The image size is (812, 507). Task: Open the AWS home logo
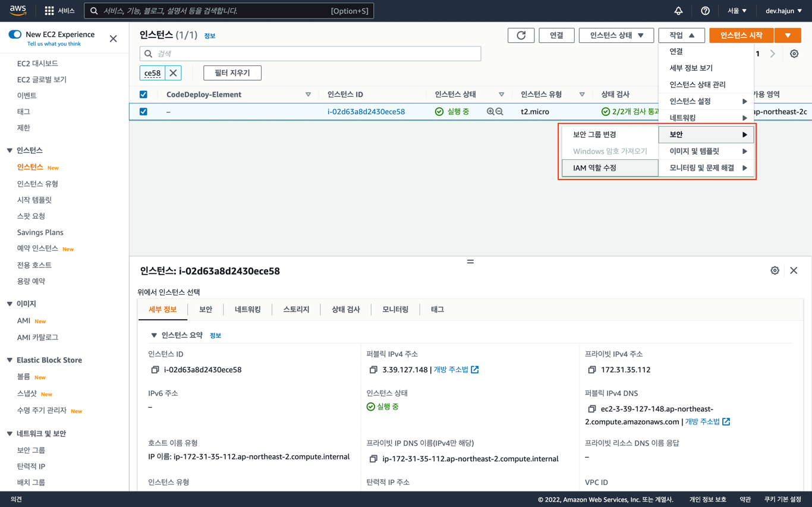pos(18,11)
